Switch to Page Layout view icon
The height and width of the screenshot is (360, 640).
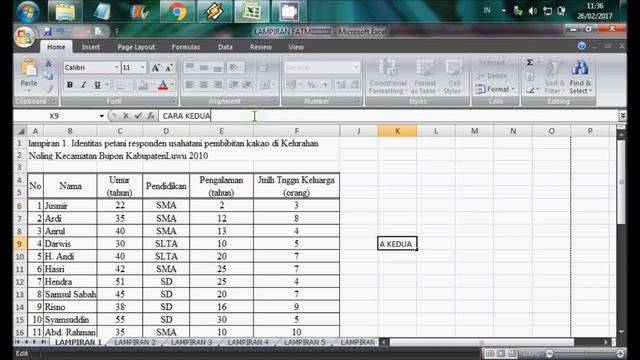(x=501, y=353)
